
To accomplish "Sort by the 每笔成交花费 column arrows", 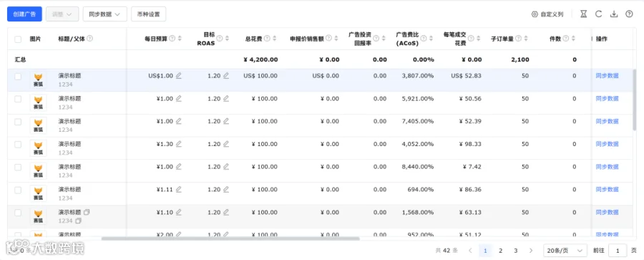I will [478, 39].
